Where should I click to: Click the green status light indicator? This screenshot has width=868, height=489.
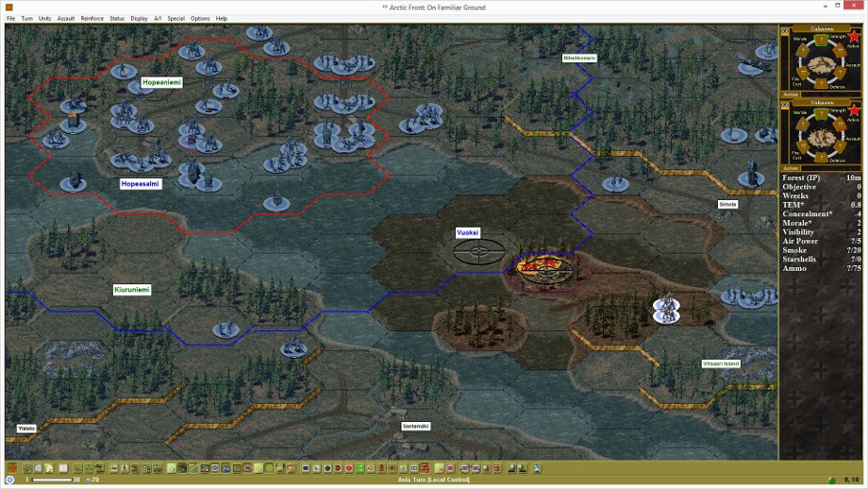pos(831,481)
